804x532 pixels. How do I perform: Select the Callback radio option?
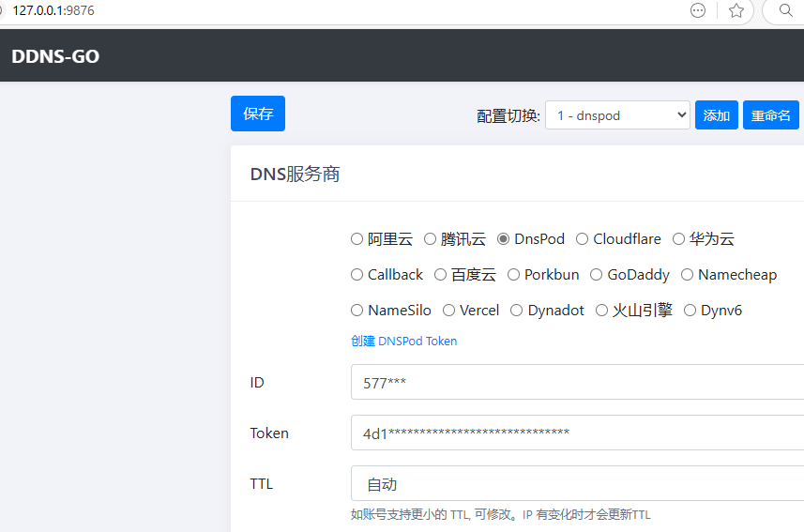[356, 275]
